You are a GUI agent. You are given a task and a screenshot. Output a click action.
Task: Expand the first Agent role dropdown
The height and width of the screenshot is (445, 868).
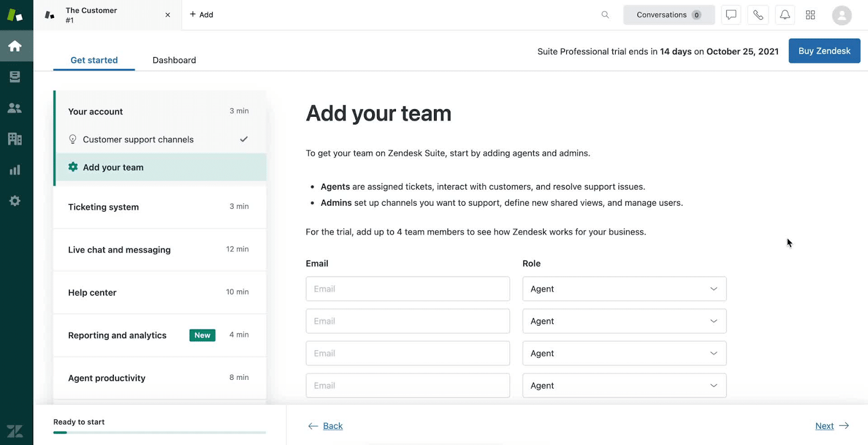coord(624,289)
